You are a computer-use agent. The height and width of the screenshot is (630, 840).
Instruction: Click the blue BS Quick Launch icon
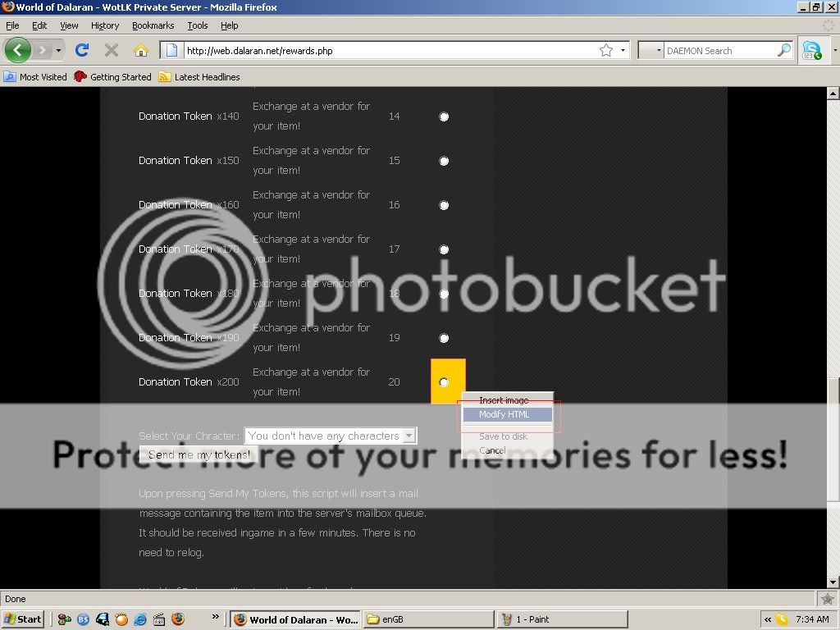83,619
